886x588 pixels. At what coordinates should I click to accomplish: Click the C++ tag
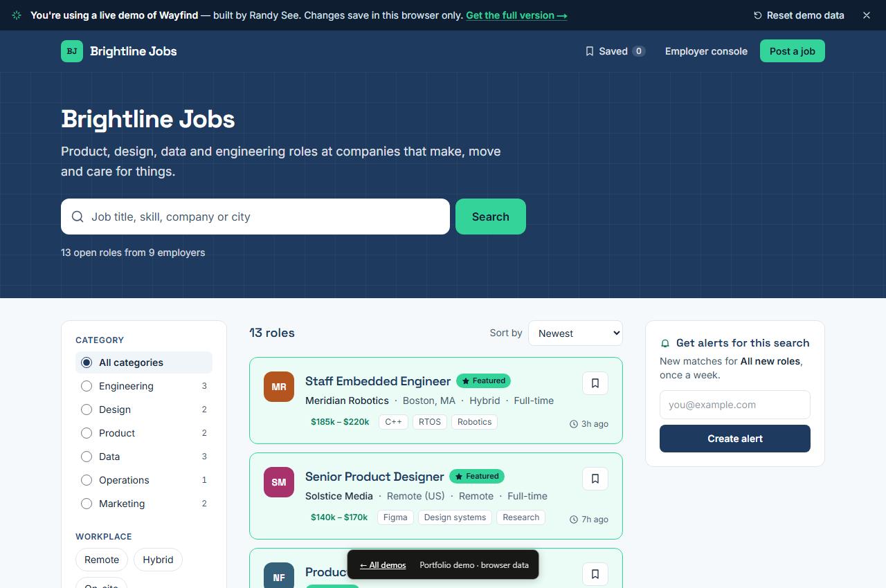pos(393,422)
